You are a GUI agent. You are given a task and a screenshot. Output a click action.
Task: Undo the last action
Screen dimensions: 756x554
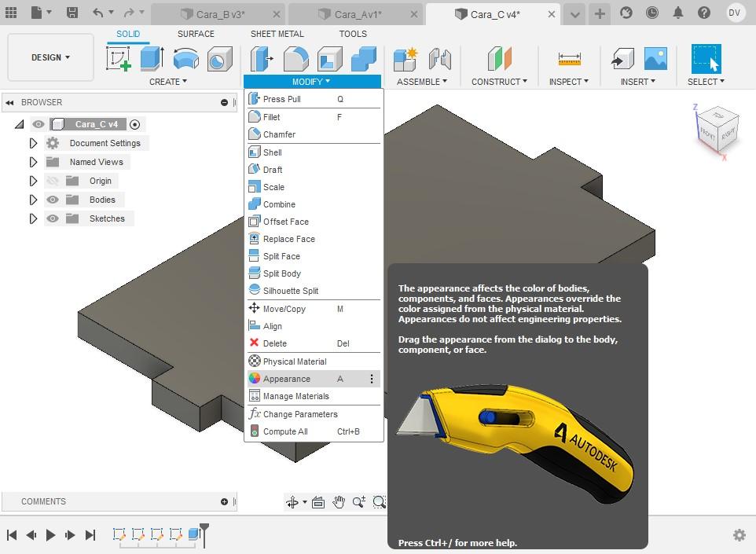(x=98, y=13)
